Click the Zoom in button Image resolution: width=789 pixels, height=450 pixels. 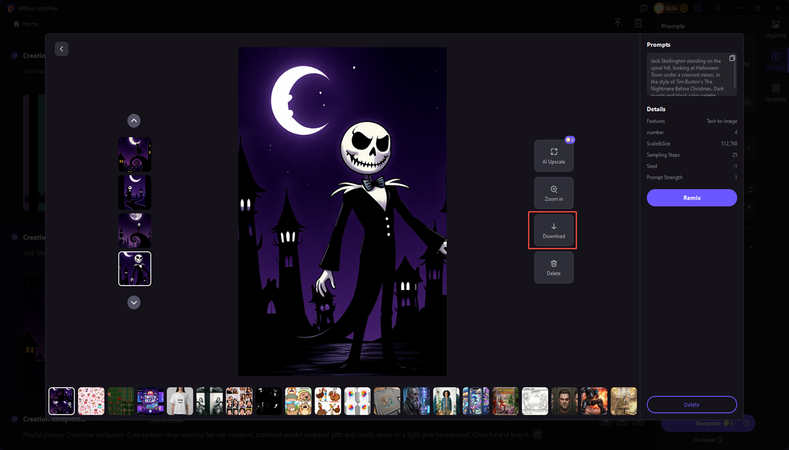coord(554,193)
